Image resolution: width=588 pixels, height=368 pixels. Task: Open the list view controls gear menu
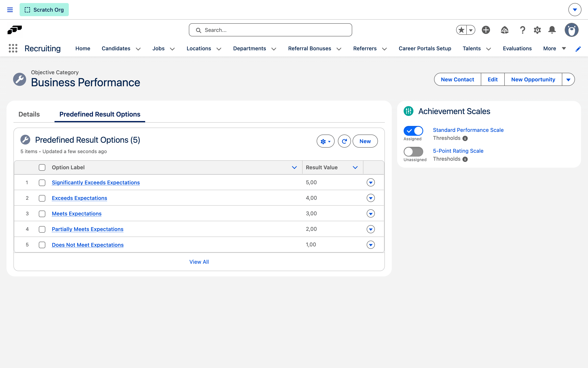click(x=326, y=141)
